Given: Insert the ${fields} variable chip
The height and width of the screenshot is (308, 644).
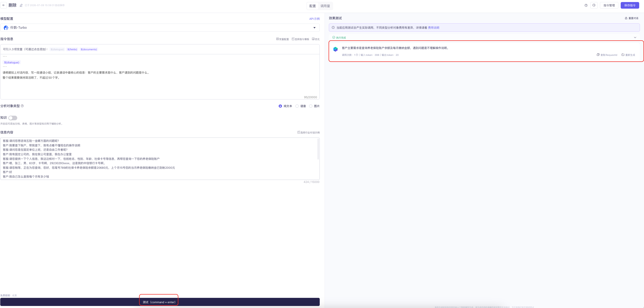Looking at the screenshot, I should pyautogui.click(x=72, y=49).
